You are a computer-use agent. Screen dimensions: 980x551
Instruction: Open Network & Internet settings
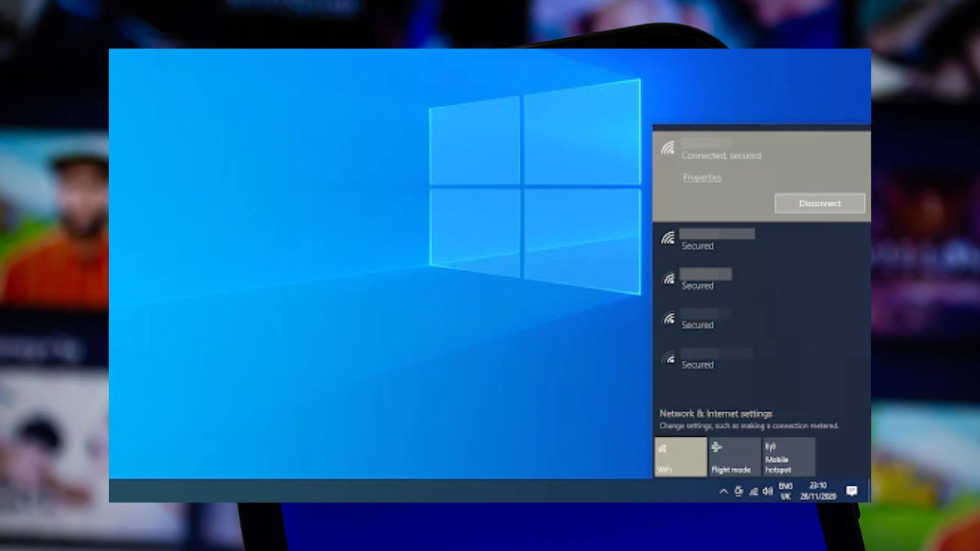pos(716,414)
